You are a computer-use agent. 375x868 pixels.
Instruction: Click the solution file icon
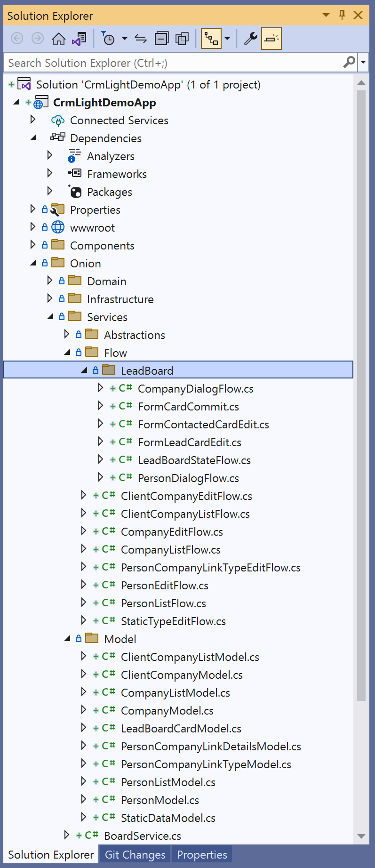24,85
